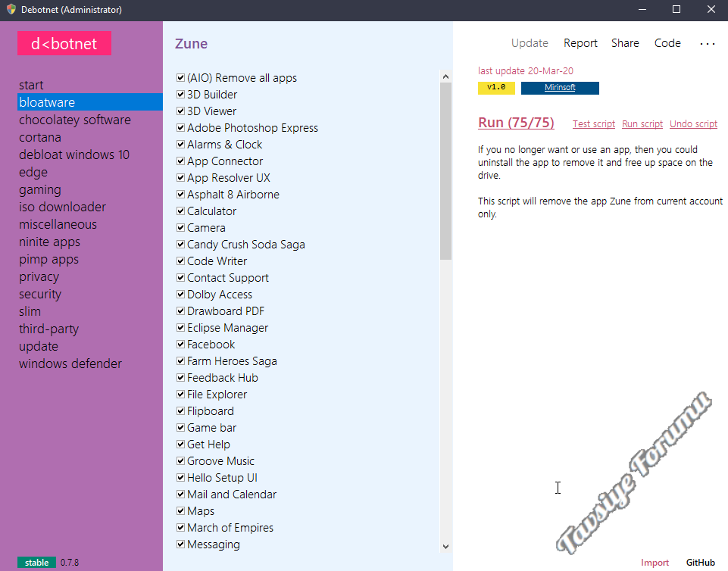Open the Code menu

click(x=667, y=43)
